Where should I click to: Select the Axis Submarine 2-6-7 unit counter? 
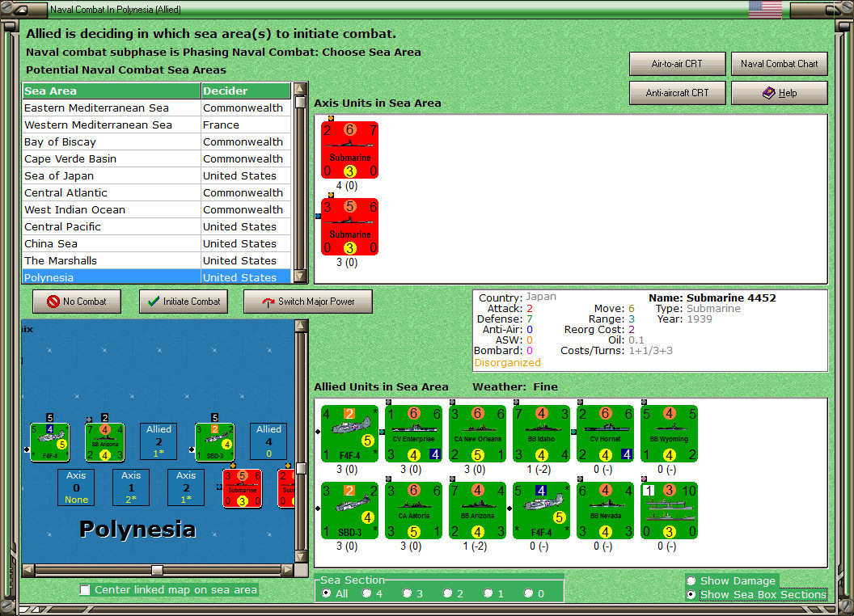349,150
